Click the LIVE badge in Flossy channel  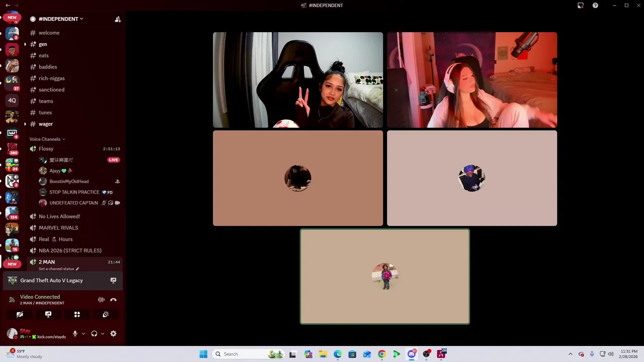tap(114, 160)
